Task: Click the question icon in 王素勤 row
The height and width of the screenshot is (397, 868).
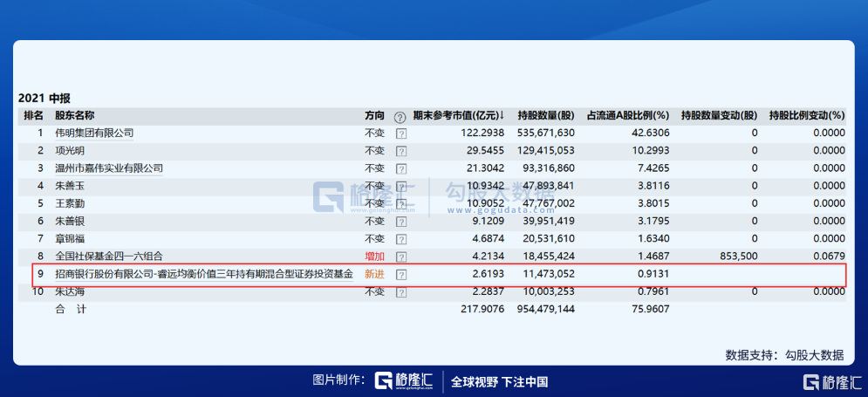Action: pyautogui.click(x=401, y=204)
